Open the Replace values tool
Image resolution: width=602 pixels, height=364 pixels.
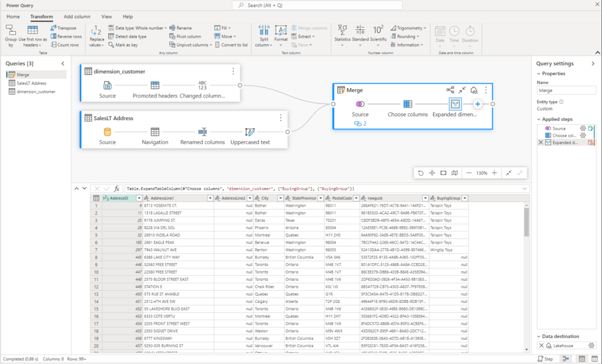tap(96, 36)
